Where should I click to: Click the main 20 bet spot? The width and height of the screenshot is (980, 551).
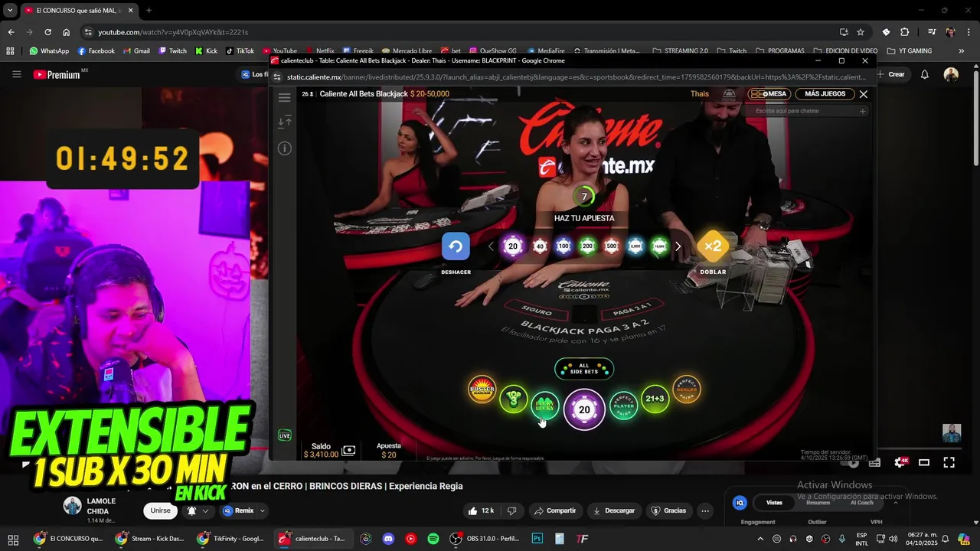coord(584,409)
